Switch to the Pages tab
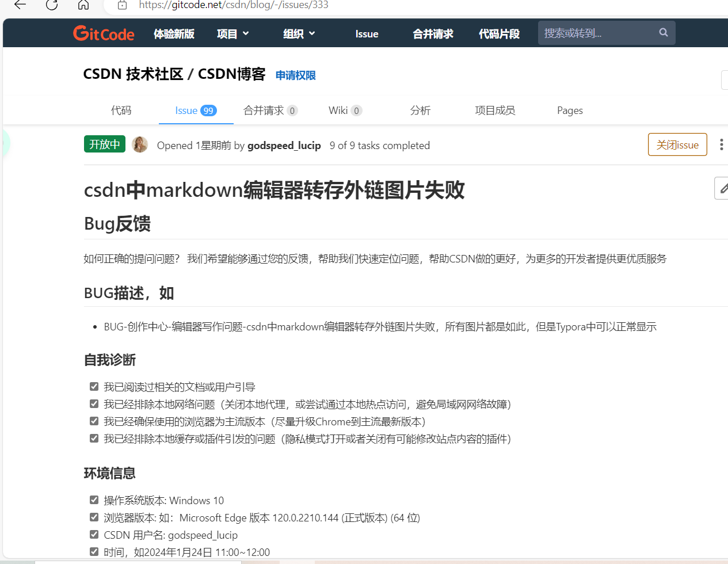The image size is (728, 564). (570, 110)
